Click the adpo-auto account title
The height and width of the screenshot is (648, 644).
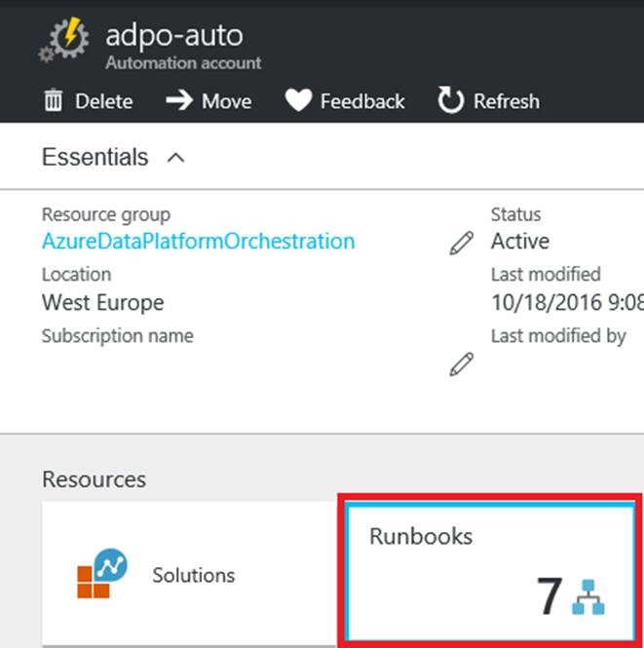[x=173, y=36]
